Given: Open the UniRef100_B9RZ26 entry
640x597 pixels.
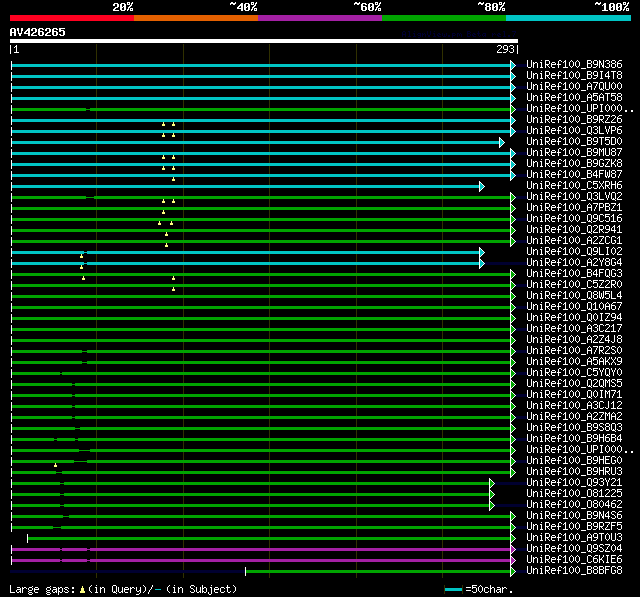Looking at the screenshot, I should coord(574,120).
